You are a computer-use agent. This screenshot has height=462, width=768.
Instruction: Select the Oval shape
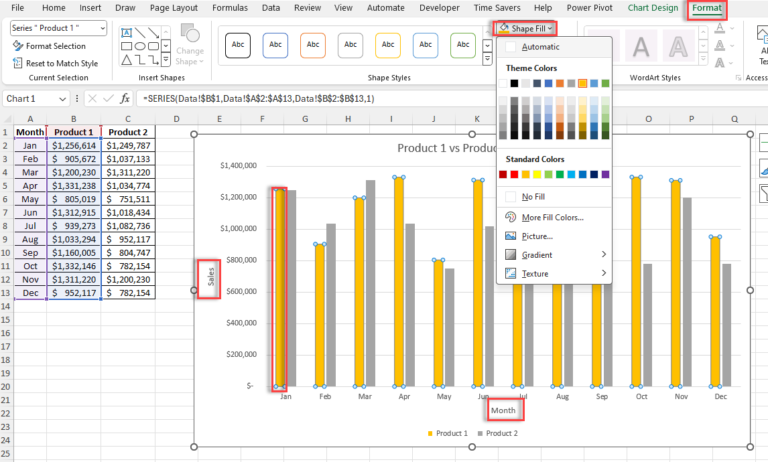click(140, 47)
